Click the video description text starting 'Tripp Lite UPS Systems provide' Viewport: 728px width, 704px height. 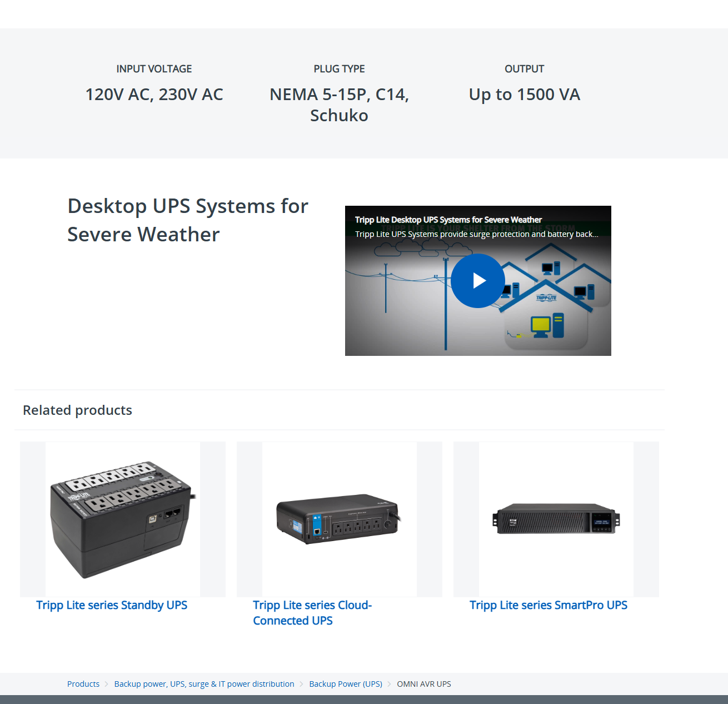[476, 234]
